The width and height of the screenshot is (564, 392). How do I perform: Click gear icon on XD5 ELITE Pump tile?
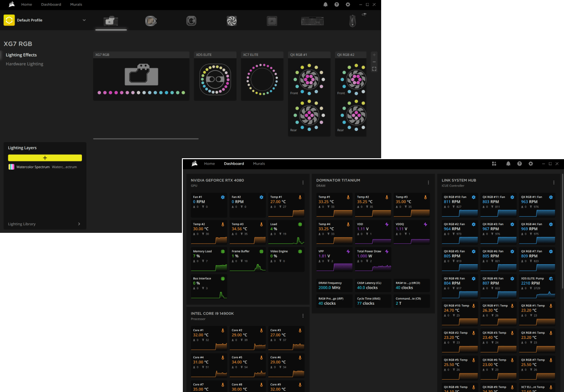tap(551, 278)
